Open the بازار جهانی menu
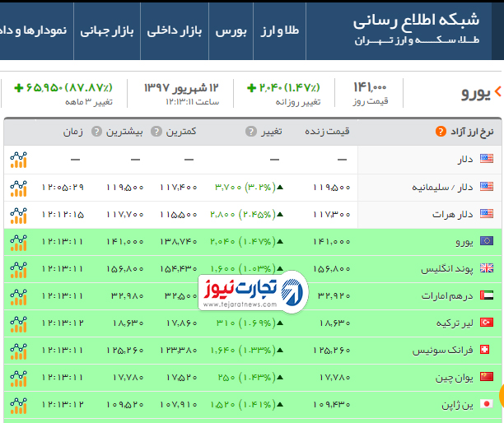504x423 pixels. tap(107, 30)
